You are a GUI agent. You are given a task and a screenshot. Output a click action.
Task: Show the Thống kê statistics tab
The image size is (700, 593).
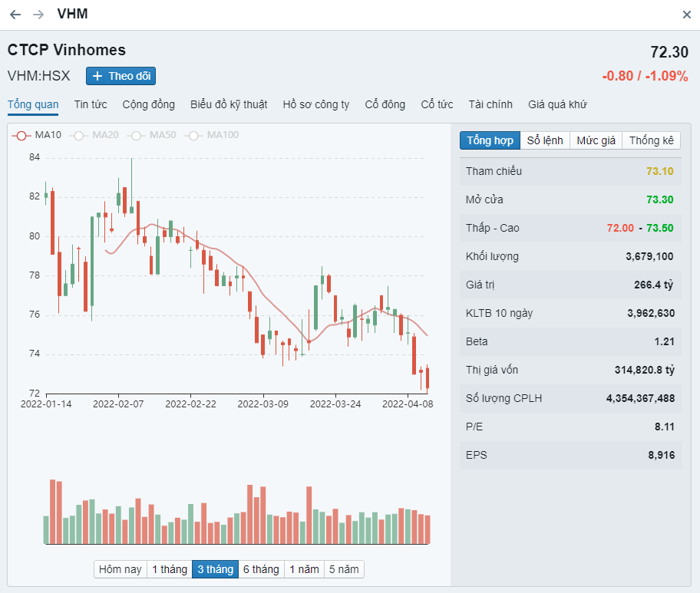coord(652,140)
